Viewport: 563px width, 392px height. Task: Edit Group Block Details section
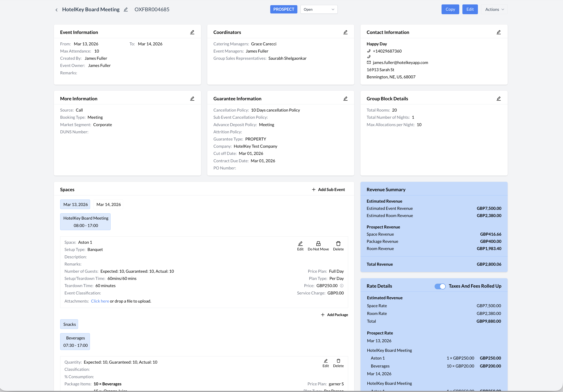[499, 98]
